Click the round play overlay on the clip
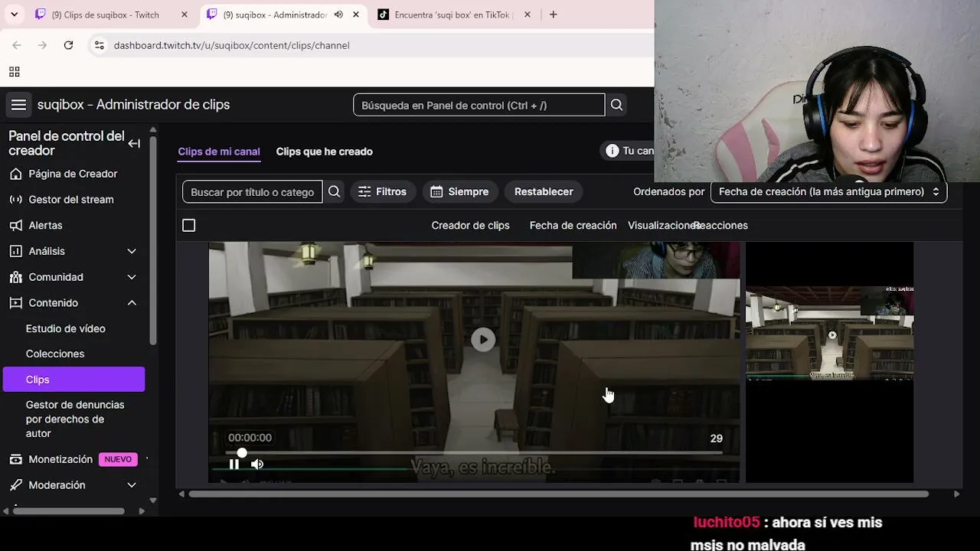Image resolution: width=980 pixels, height=551 pixels. coord(483,340)
